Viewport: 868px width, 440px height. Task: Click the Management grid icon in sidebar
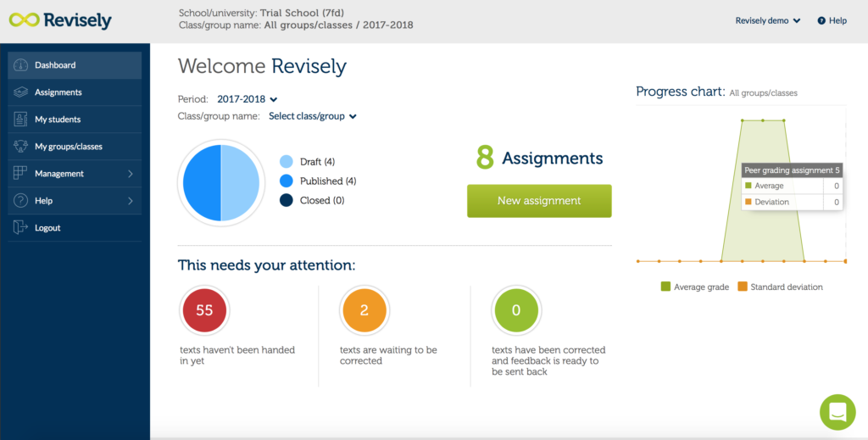(20, 173)
